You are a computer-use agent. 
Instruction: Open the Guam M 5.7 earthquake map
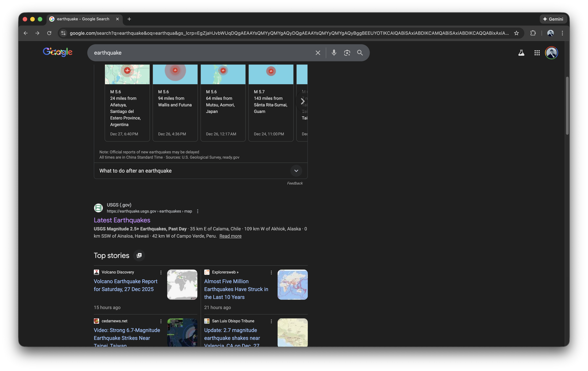(x=271, y=74)
